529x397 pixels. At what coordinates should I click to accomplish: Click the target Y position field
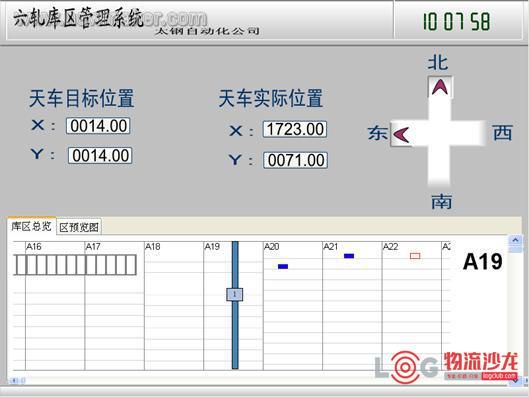(x=100, y=156)
